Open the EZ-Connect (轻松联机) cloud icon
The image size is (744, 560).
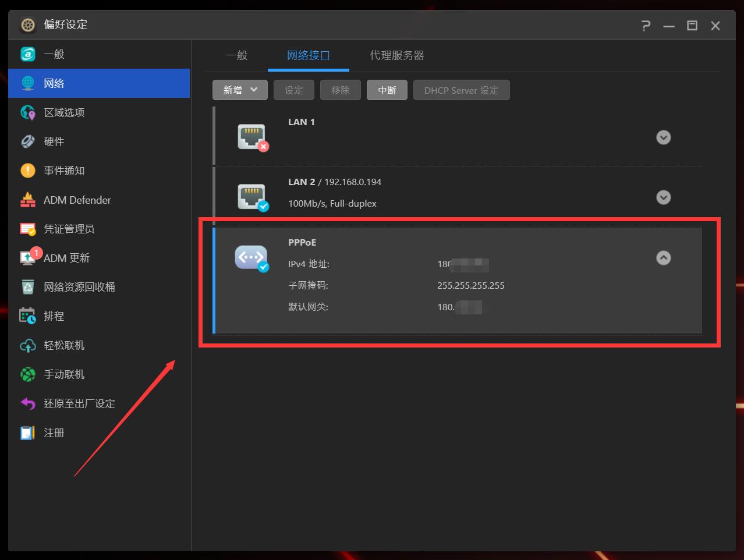tap(28, 345)
